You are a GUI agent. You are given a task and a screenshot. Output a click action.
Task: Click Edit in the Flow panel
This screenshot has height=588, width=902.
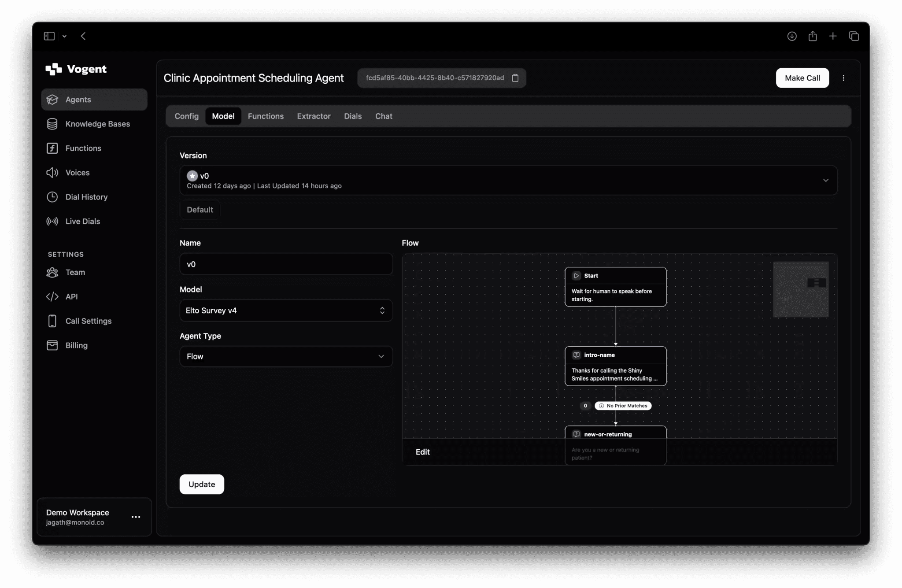(x=422, y=451)
